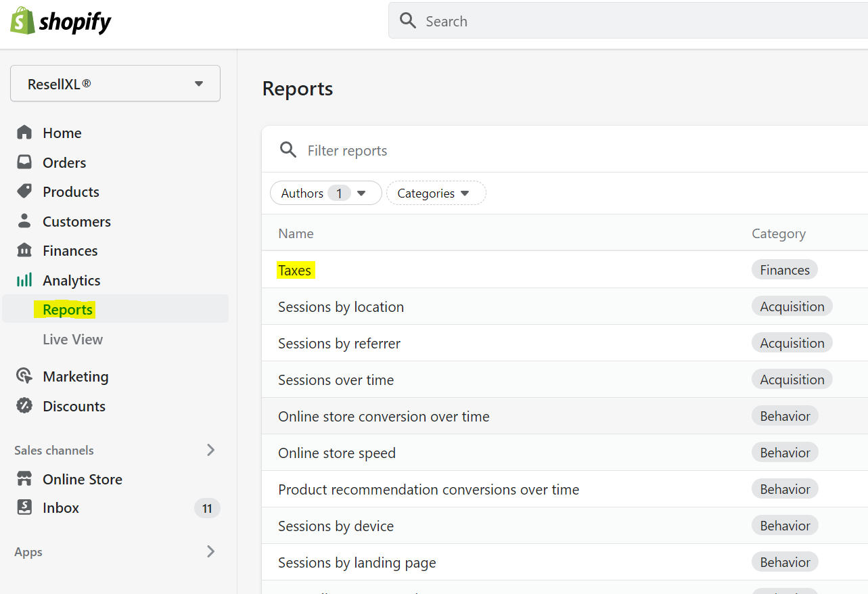Click the Inbox chat icon
Image resolution: width=868 pixels, height=594 pixels.
click(24, 507)
